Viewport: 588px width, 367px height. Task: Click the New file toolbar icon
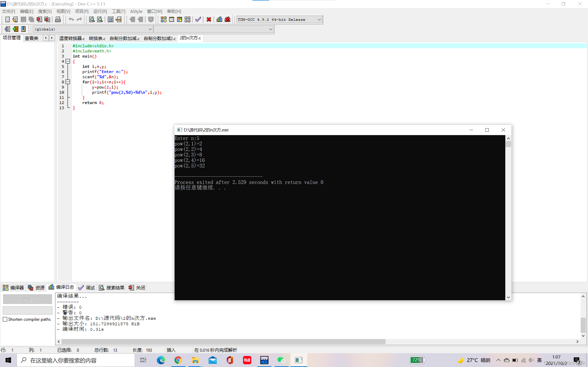coord(8,19)
